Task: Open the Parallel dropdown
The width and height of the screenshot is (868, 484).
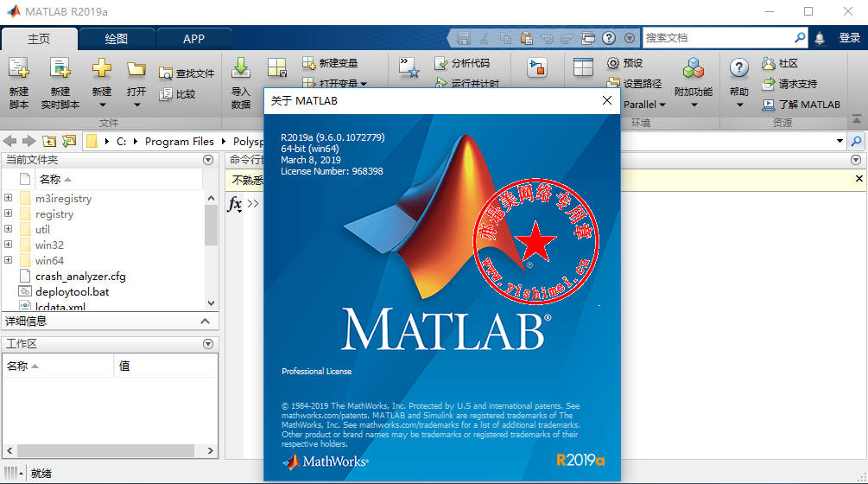Action: click(x=644, y=104)
